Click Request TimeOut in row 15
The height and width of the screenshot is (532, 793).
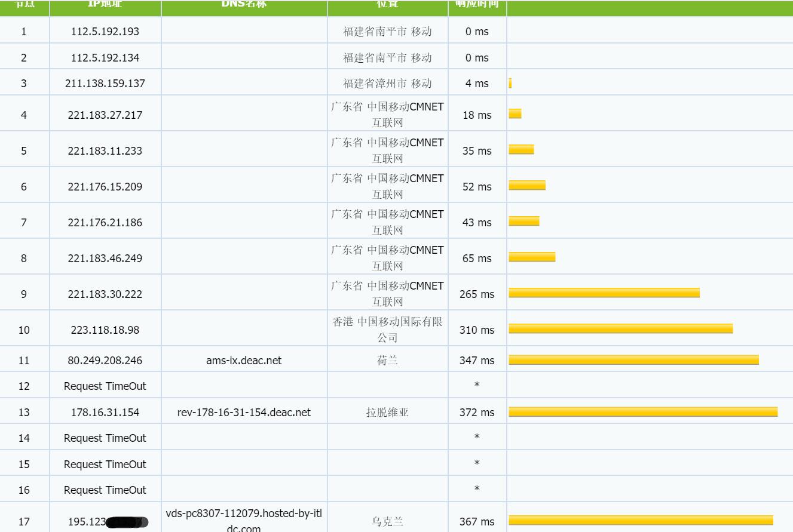(105, 465)
